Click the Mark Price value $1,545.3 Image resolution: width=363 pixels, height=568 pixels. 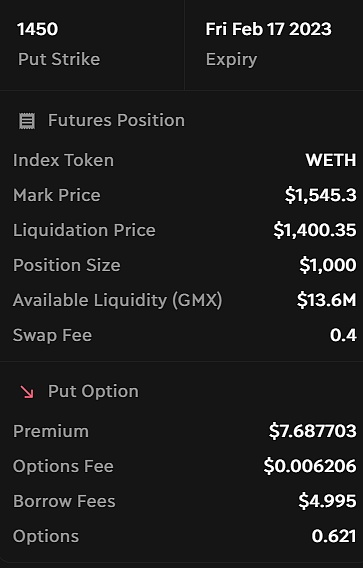(x=321, y=195)
